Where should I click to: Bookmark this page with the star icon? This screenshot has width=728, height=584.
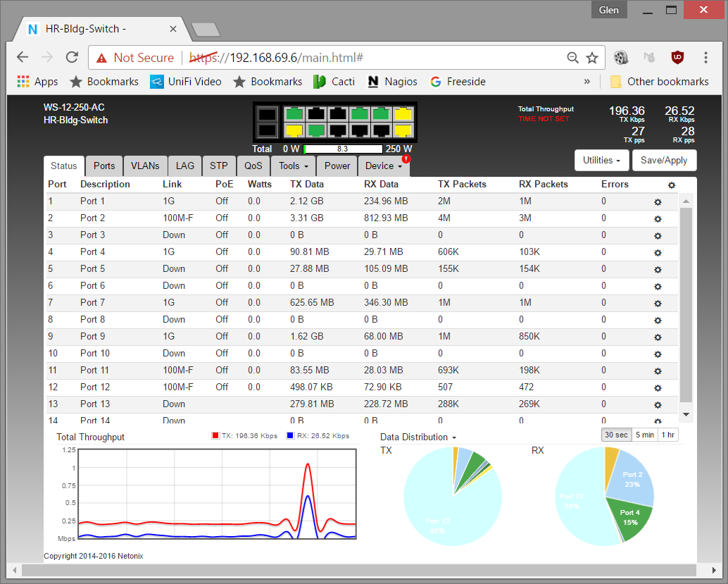point(592,58)
